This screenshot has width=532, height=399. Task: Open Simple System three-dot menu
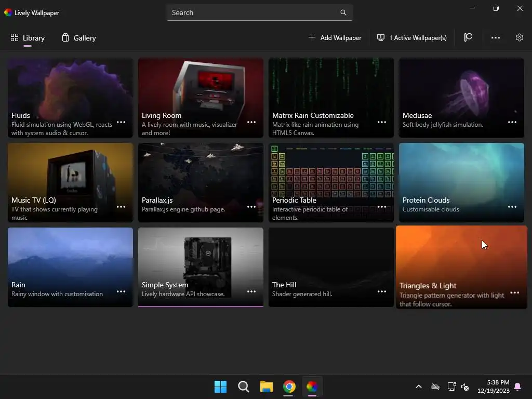[x=251, y=291]
